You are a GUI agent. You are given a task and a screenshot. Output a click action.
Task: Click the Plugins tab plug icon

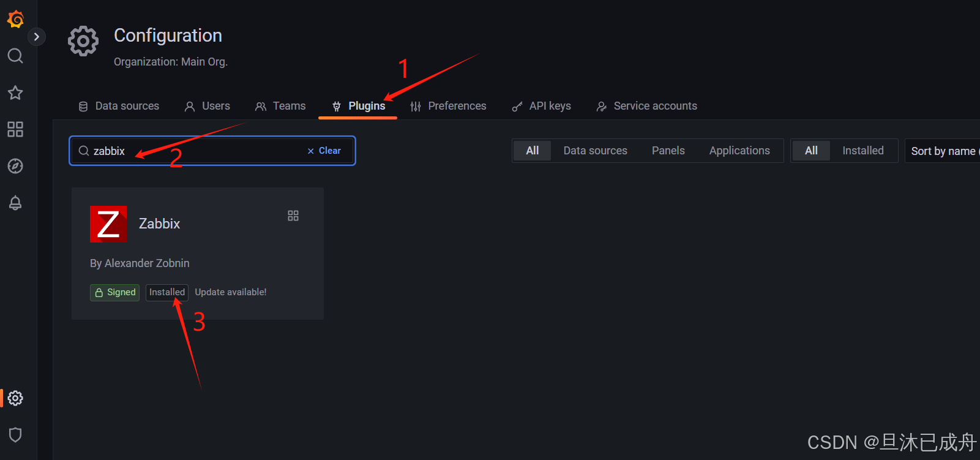click(337, 107)
